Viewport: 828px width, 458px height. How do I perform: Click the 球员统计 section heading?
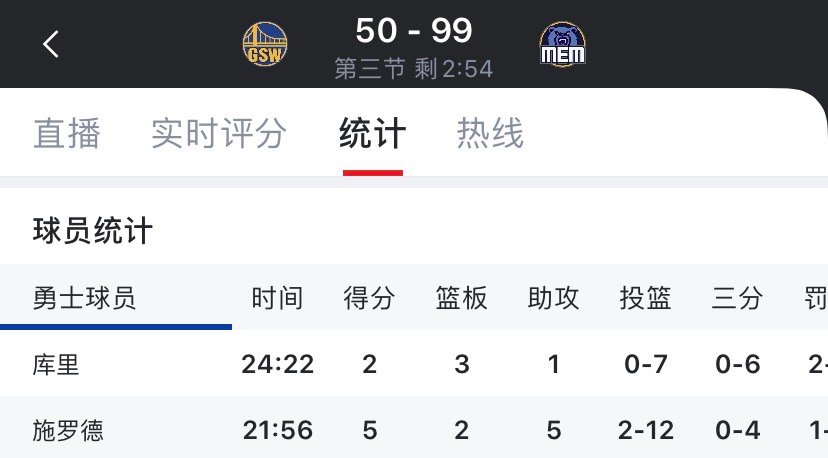93,231
